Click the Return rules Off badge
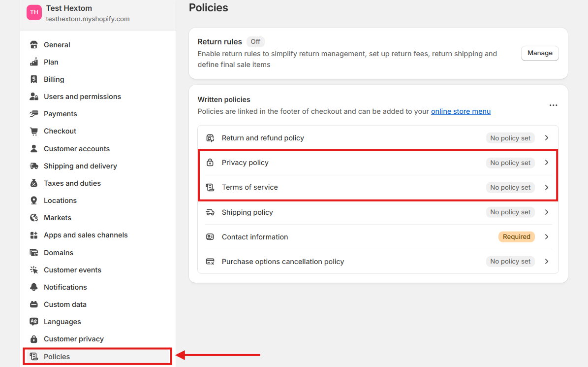This screenshot has height=367, width=588. 255,42
